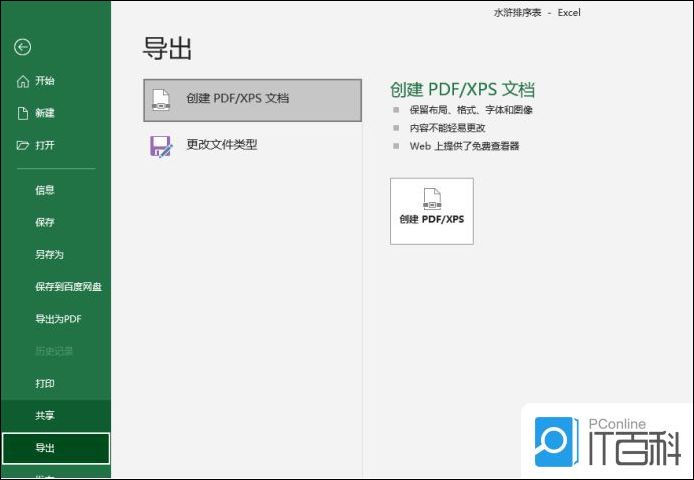Viewport: 694px width, 480px height.
Task: Click the purple floppy disk icon for 更改文件类型
Action: [x=161, y=146]
